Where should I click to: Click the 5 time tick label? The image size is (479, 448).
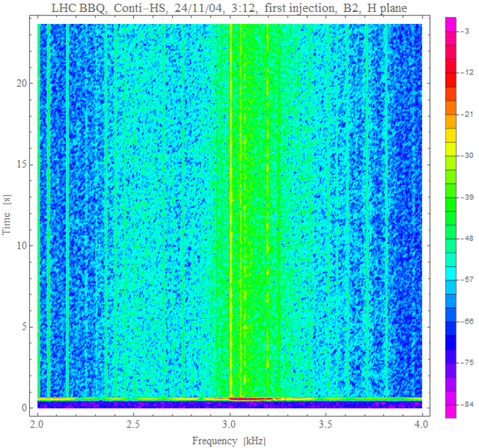pos(24,327)
